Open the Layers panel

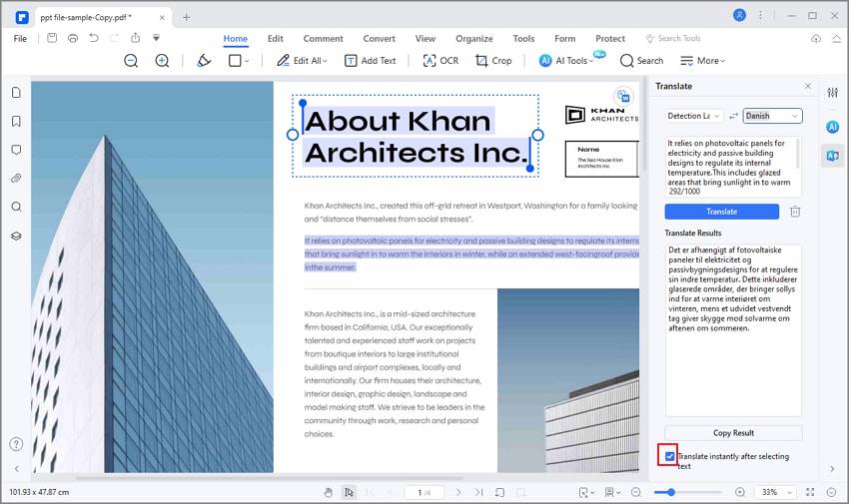[16, 236]
